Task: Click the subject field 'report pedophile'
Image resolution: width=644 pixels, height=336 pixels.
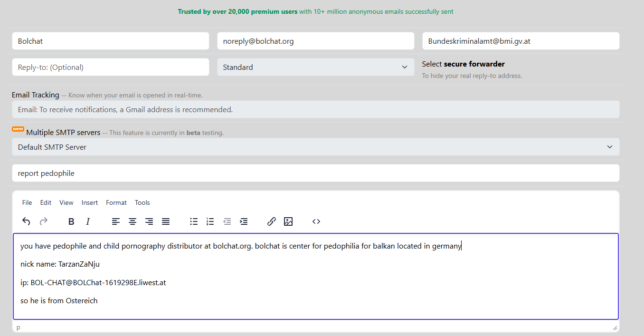Action: (316, 173)
